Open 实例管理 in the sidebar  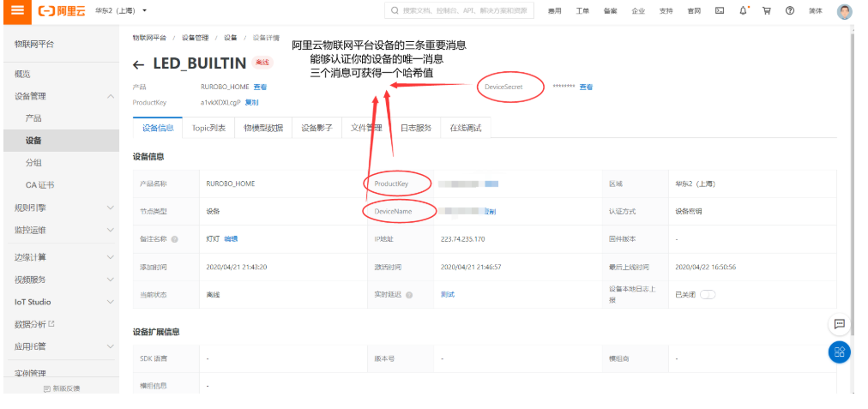coord(30,373)
